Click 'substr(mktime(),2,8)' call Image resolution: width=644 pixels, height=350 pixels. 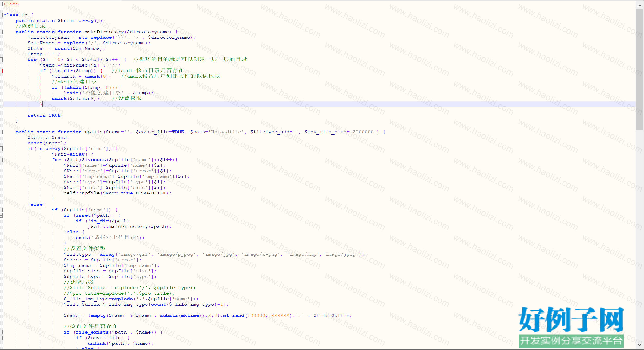pyautogui.click(x=190, y=316)
